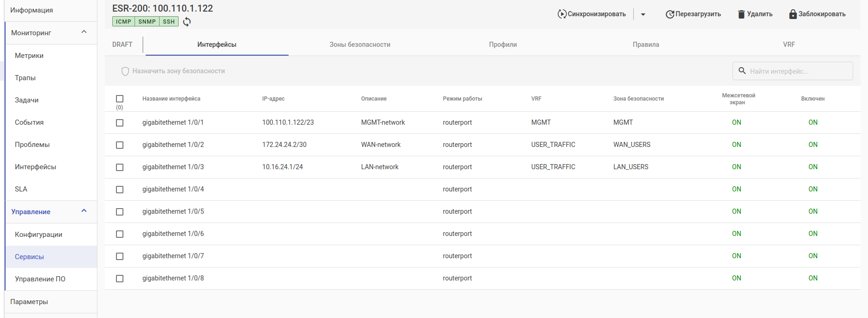Go to Метрики in the sidebar
Screen dimensions: 868x318
click(29, 56)
